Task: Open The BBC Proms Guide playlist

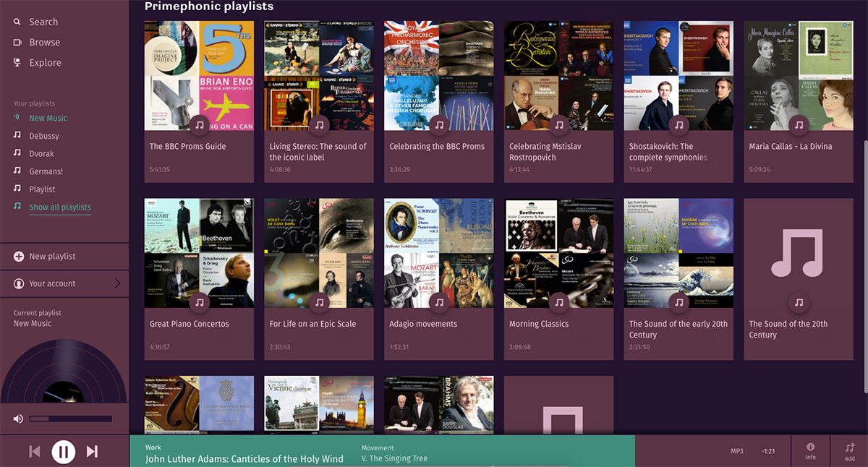Action: point(187,146)
